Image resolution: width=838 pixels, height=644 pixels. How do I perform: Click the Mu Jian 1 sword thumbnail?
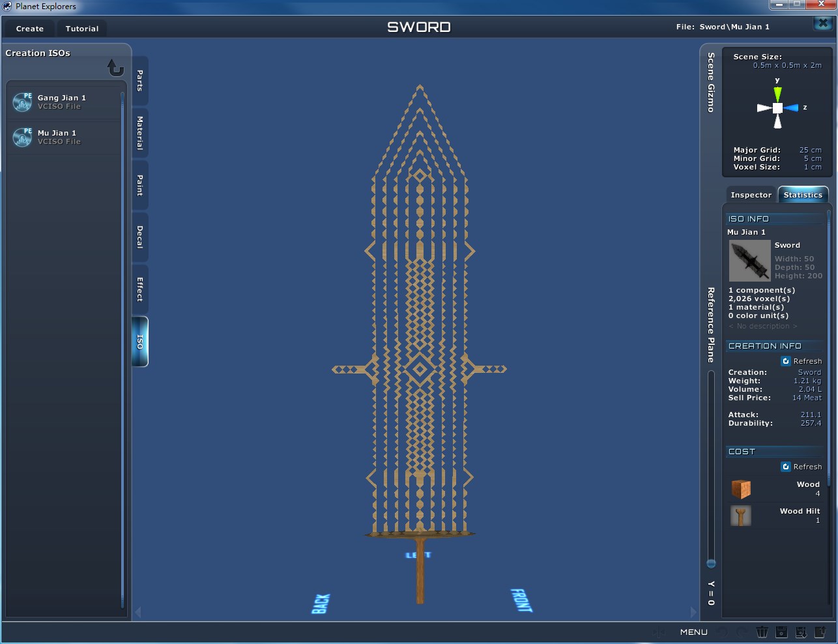point(749,261)
